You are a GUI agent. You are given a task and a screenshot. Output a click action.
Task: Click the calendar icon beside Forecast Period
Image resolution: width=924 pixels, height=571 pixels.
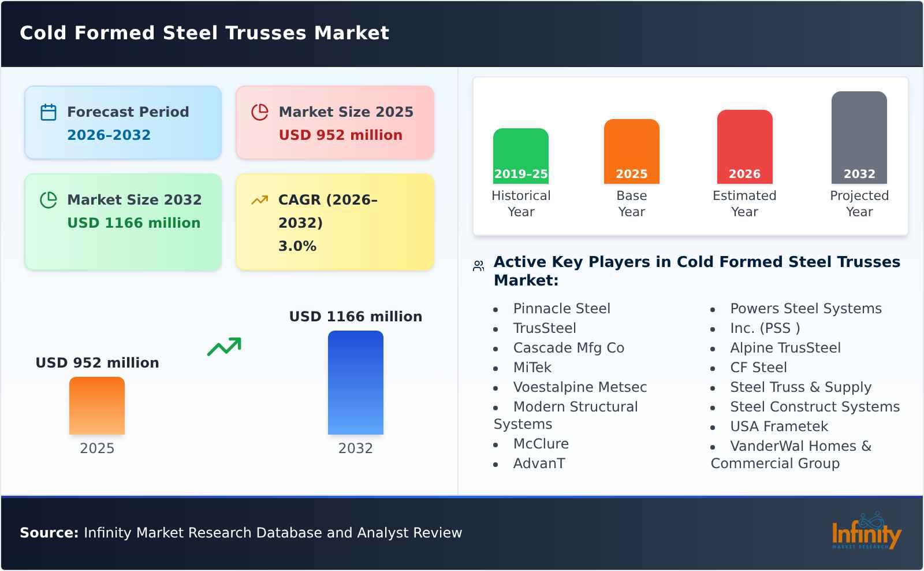[49, 111]
